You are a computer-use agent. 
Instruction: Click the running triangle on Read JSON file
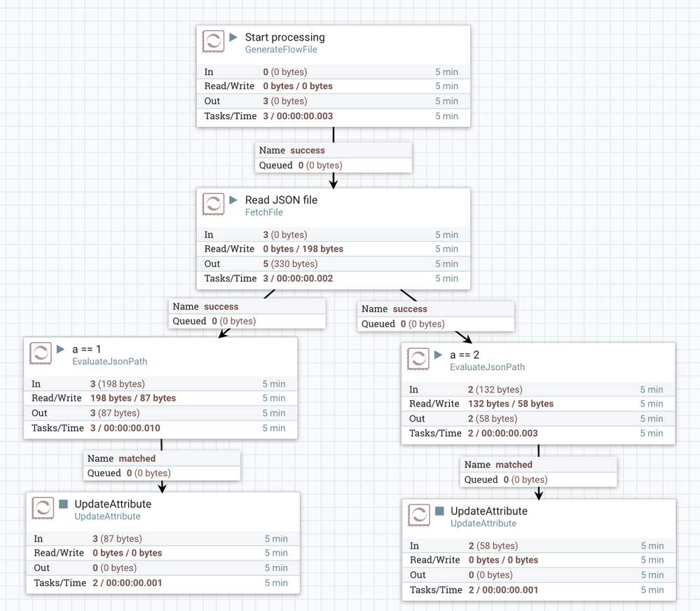pyautogui.click(x=234, y=200)
